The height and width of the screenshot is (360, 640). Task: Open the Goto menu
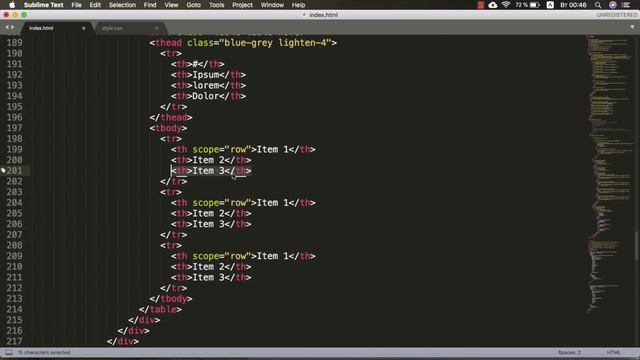pos(193,5)
